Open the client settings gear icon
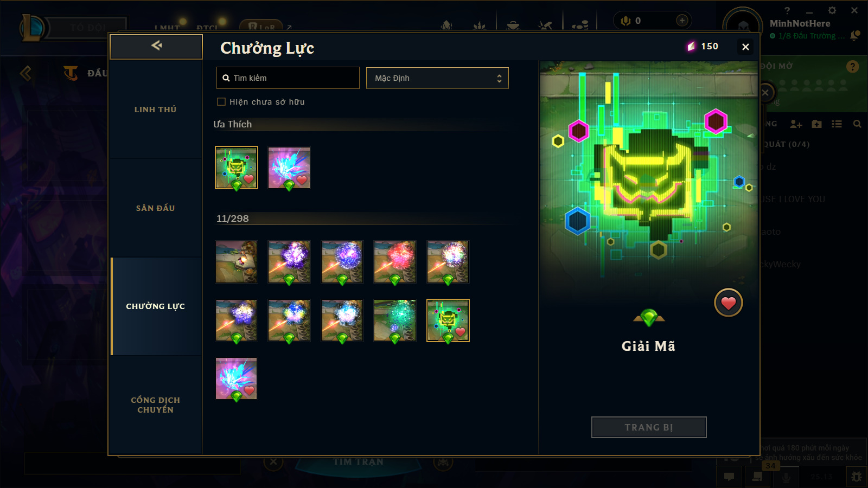This screenshot has width=868, height=488. pyautogui.click(x=832, y=10)
